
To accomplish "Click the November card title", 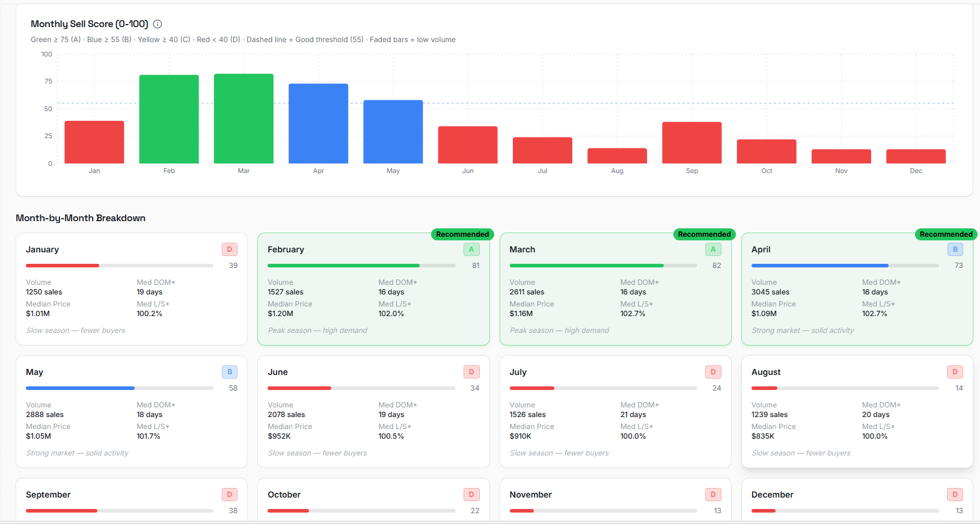I will coord(530,495).
